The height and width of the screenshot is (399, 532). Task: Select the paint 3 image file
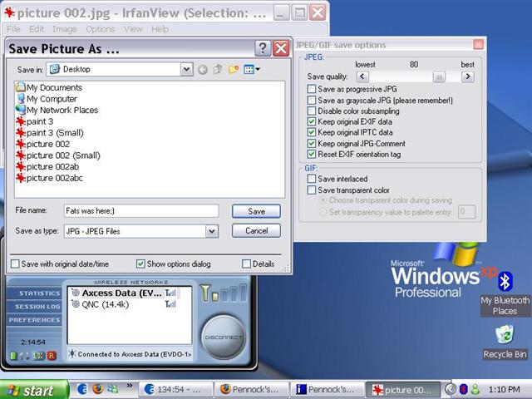coord(39,121)
